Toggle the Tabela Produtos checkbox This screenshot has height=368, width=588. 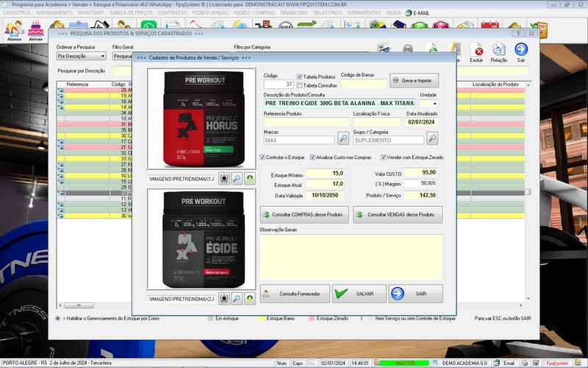pyautogui.click(x=299, y=77)
